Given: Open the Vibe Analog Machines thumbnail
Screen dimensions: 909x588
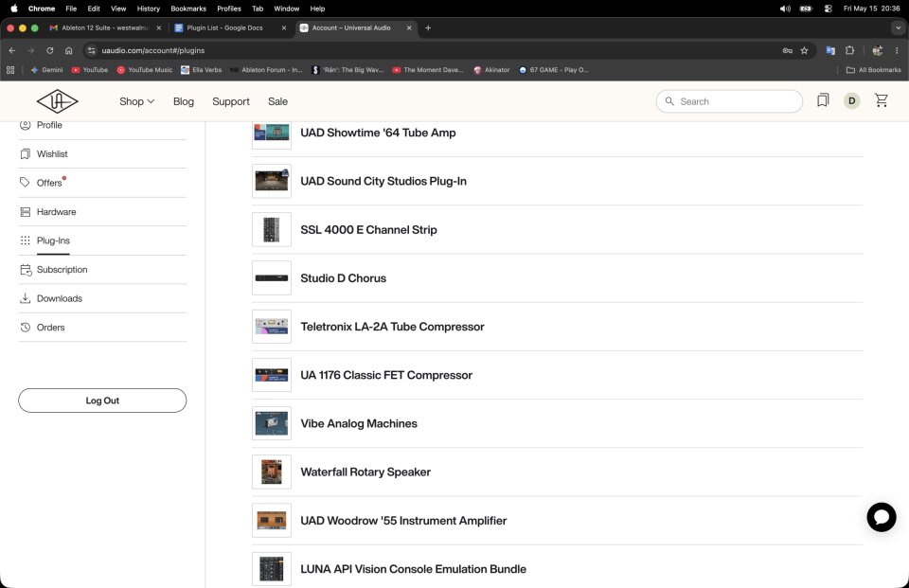Looking at the screenshot, I should pyautogui.click(x=272, y=423).
